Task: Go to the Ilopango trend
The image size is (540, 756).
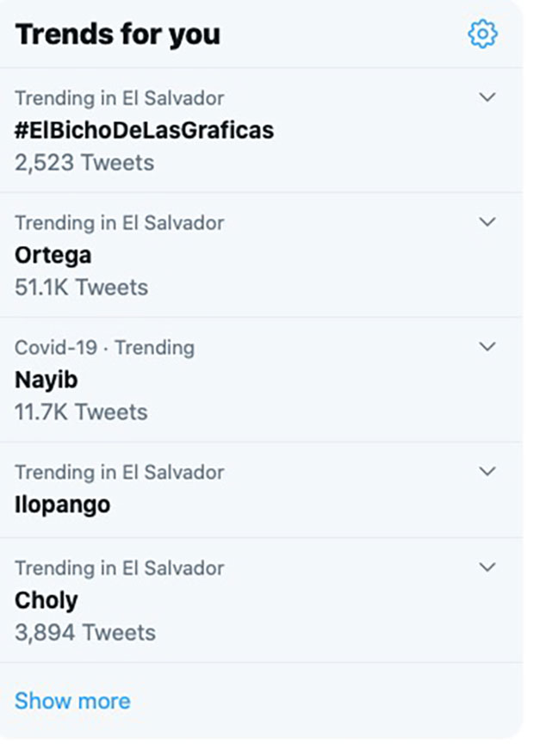Action: click(x=62, y=504)
